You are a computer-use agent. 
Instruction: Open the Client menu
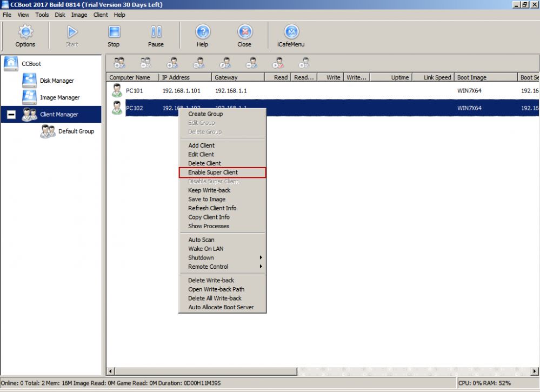click(x=101, y=15)
